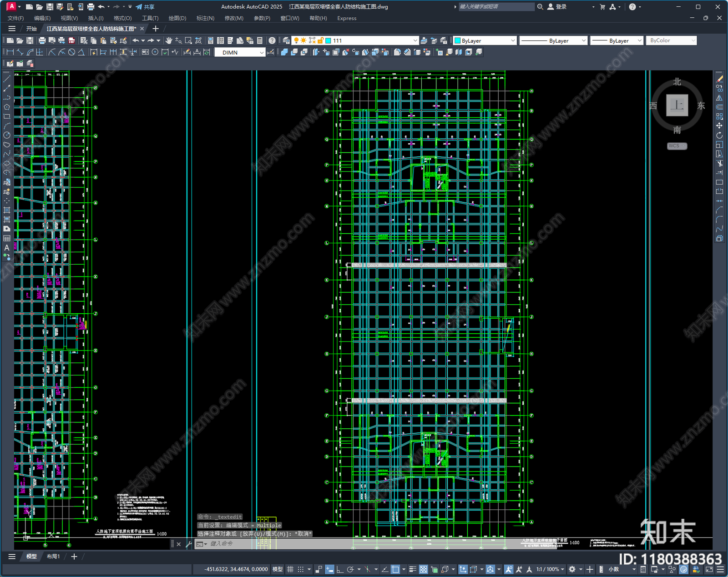Select the Angular dimension tool
Screen dimensions: 728x577
[x=81, y=52]
